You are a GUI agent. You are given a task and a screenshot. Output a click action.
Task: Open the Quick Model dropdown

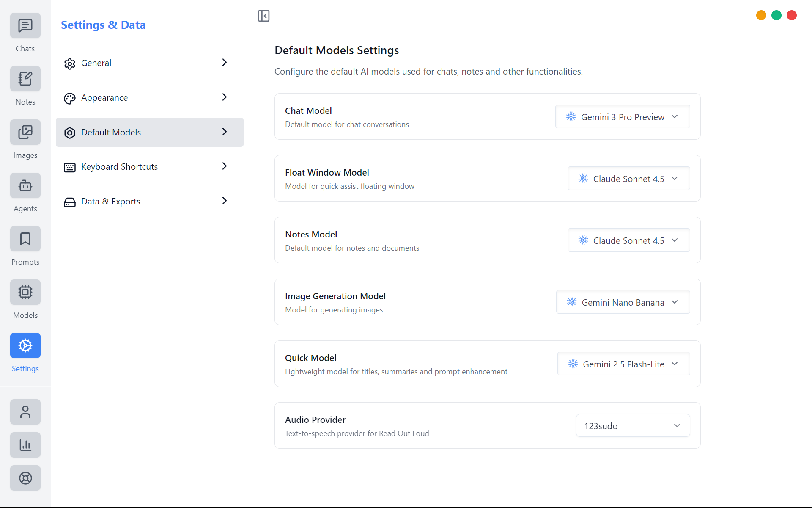623,364
